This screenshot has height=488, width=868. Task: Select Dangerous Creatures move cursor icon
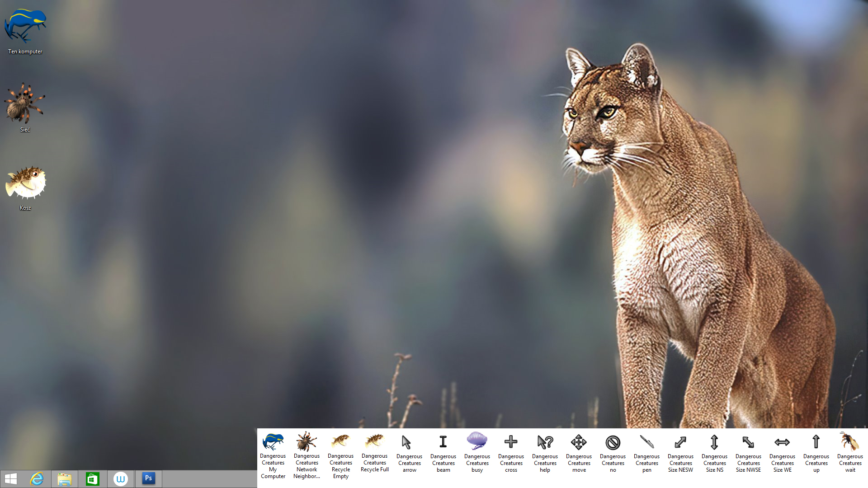[579, 442]
